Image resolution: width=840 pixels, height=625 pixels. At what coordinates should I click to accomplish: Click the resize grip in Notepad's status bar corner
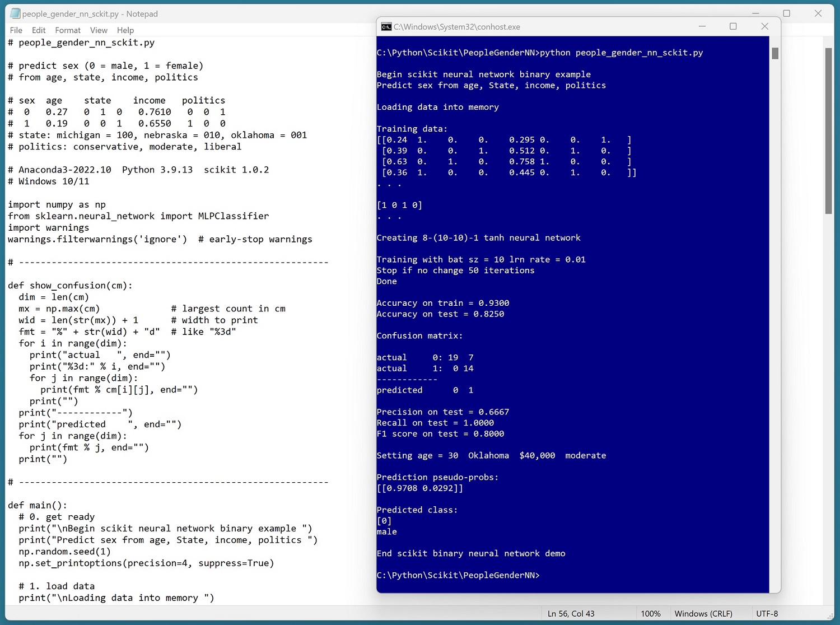coord(830,616)
